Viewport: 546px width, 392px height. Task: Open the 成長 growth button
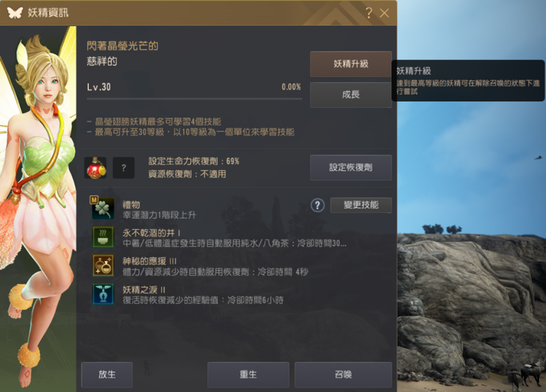(x=351, y=95)
